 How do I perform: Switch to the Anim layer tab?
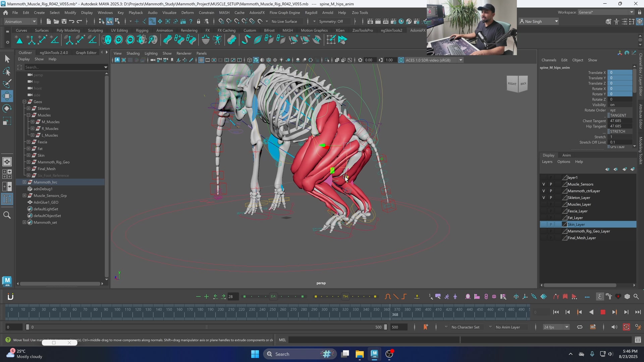567,155
